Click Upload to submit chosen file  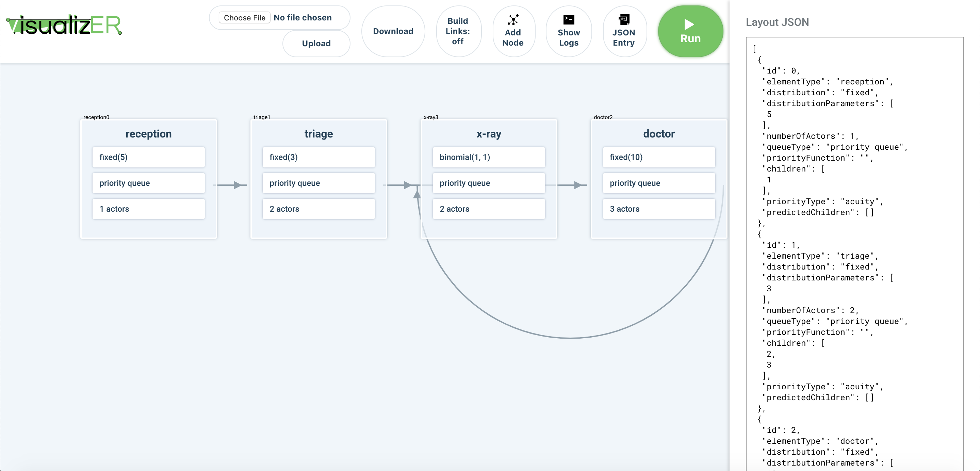(x=316, y=44)
